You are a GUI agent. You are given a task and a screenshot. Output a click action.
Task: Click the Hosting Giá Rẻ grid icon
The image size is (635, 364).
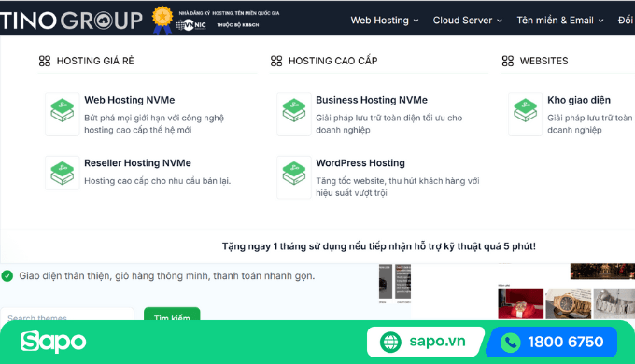pos(45,61)
